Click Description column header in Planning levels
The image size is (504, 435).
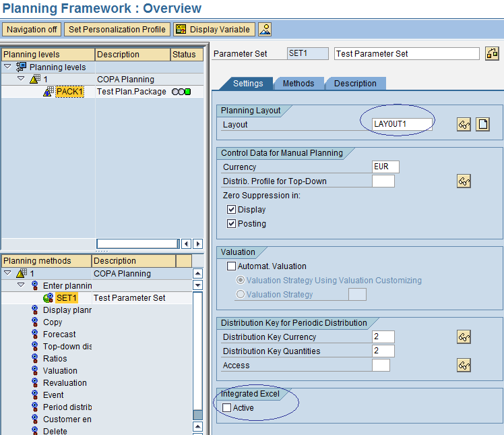click(x=133, y=55)
